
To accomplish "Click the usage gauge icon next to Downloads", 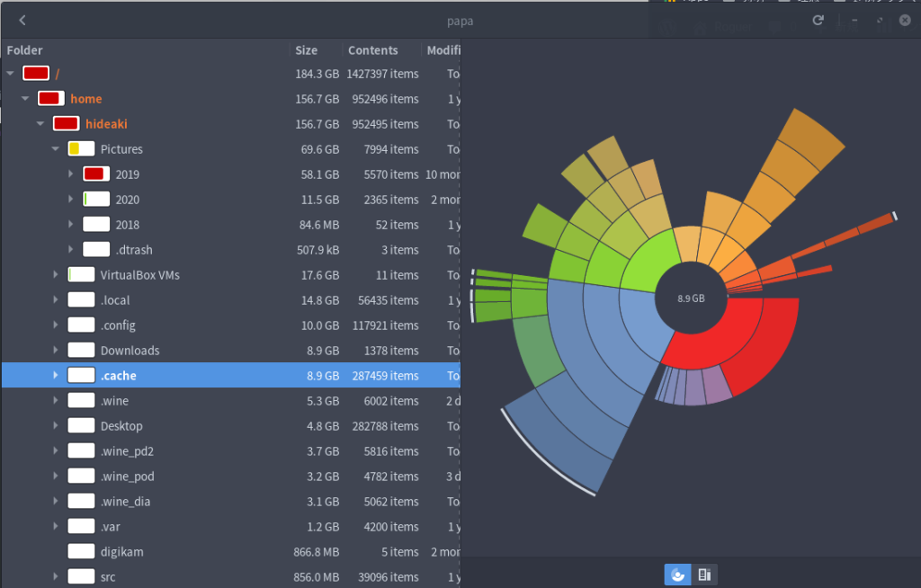I will [81, 351].
